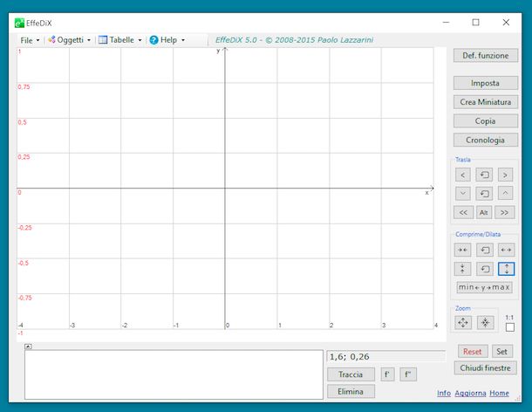Follow the Aggiorna link
This screenshot has height=412, width=532.
click(x=470, y=393)
